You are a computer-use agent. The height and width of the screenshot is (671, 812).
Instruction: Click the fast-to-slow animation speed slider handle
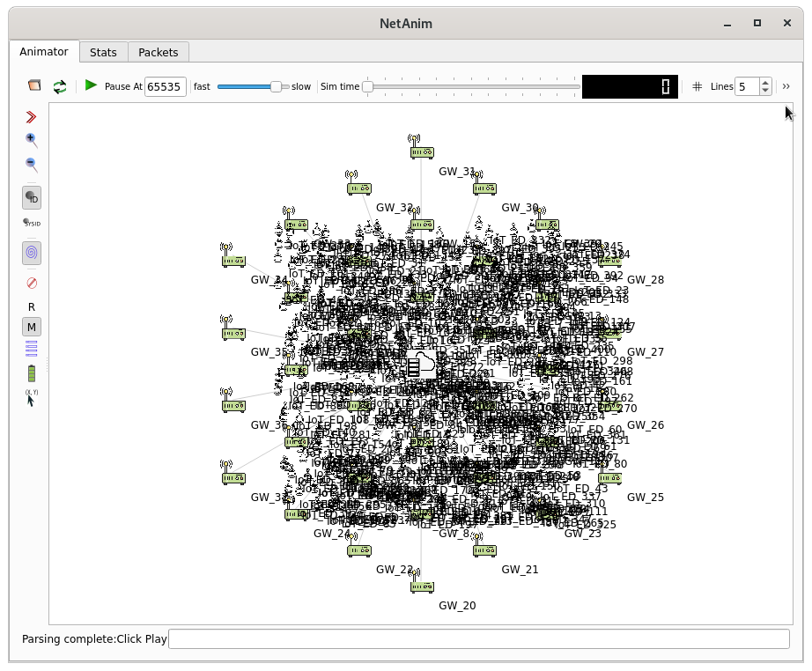[x=276, y=86]
